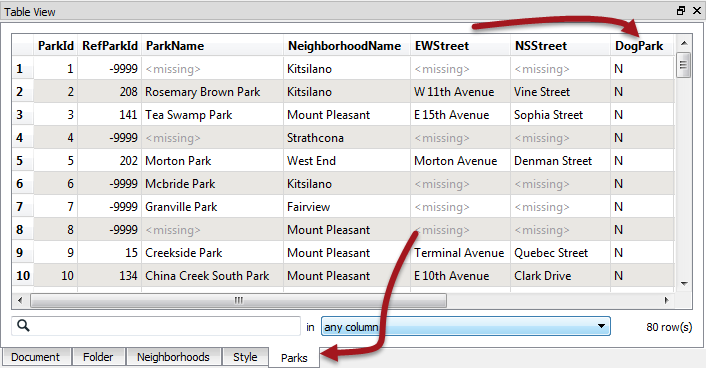Screen dimensions: 706x368
Task: Click 'West End' neighborhood cell
Action: point(347,161)
